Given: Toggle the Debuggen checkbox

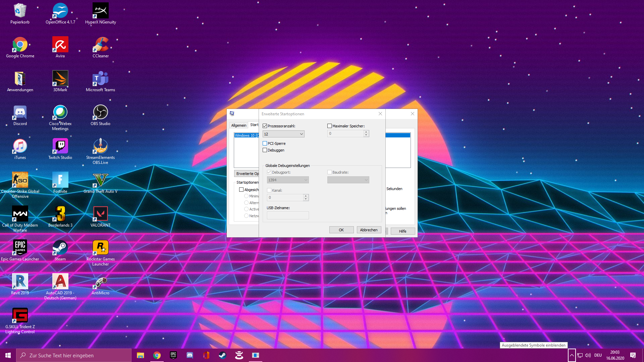Looking at the screenshot, I should click(x=265, y=150).
